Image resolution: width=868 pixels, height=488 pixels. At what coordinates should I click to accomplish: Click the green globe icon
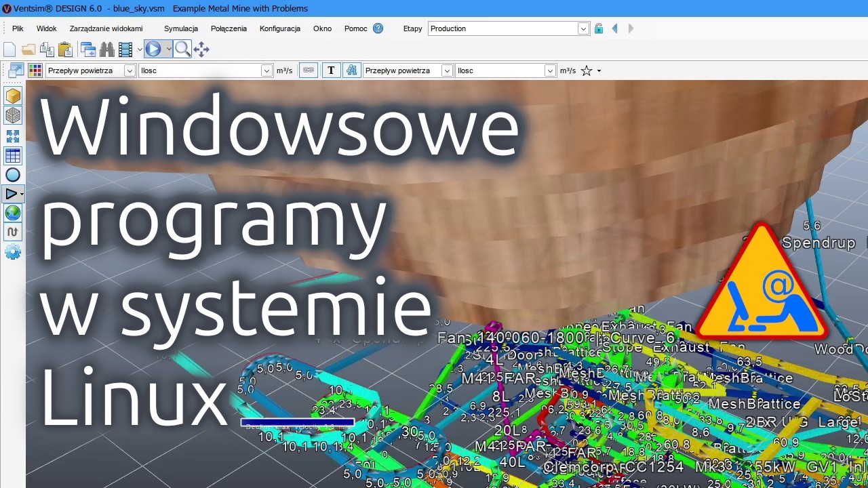(13, 213)
